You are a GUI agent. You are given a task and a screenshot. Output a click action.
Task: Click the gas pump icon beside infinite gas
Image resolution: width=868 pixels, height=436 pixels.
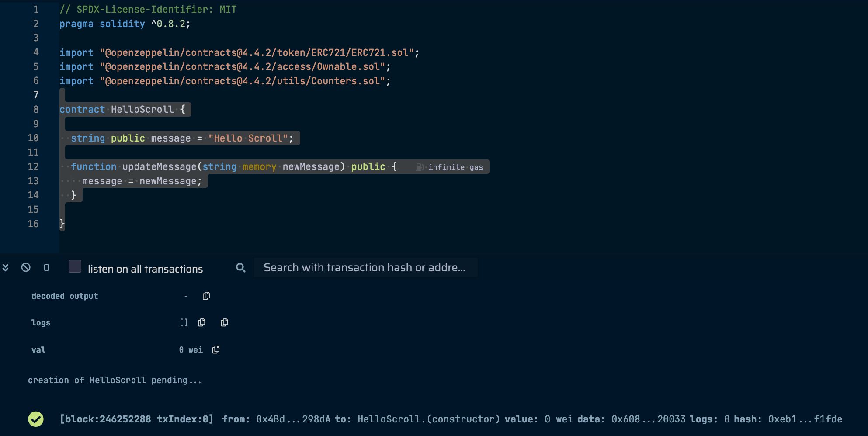[420, 167]
